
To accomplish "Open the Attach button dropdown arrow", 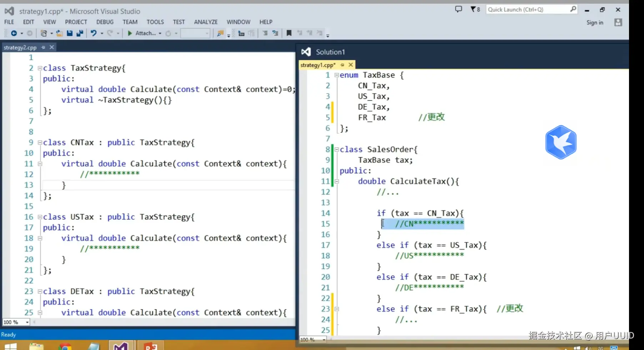I will pyautogui.click(x=160, y=34).
